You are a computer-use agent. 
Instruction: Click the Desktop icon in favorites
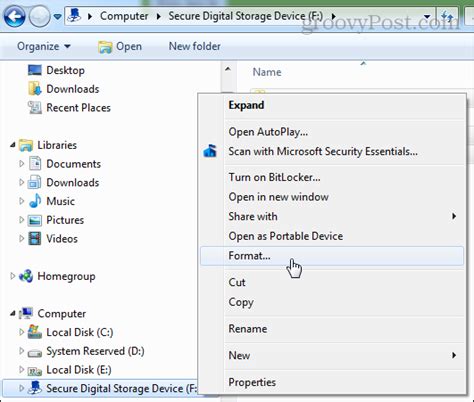pyautogui.click(x=35, y=70)
